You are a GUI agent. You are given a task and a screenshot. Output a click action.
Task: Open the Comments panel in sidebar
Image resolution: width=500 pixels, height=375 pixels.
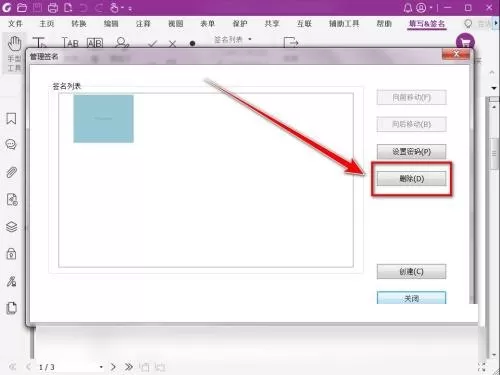coord(11,145)
